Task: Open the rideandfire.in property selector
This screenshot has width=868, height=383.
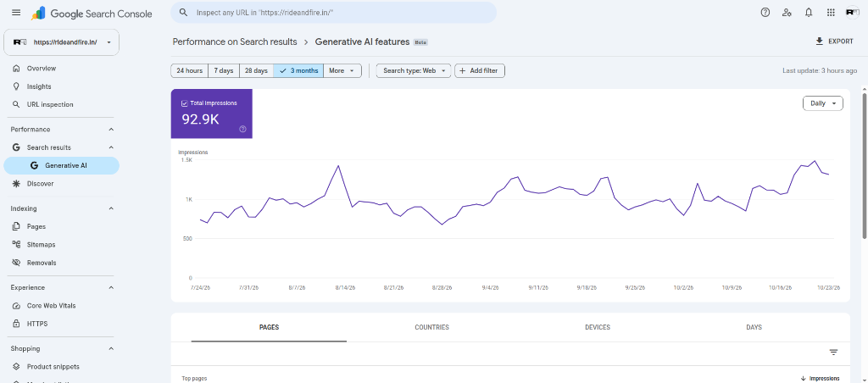Action: coord(61,42)
